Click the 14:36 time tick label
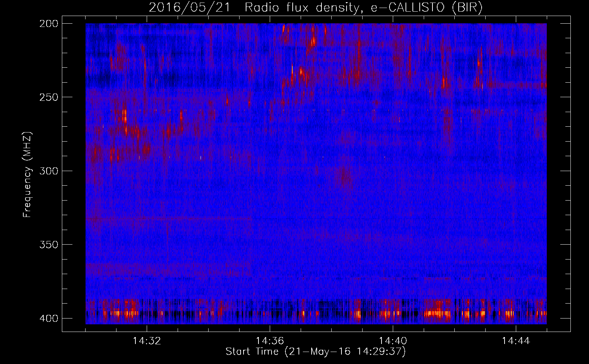The width and height of the screenshot is (589, 364). tap(270, 341)
